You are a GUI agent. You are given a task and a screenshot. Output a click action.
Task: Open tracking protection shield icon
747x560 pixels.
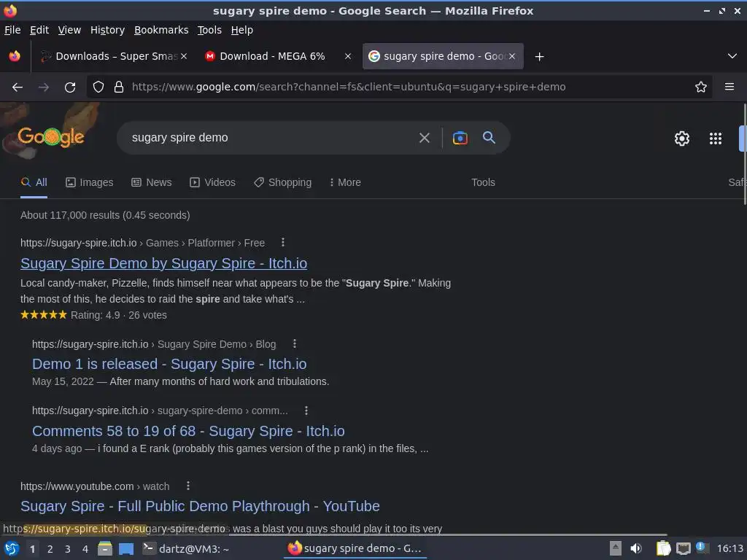[98, 87]
